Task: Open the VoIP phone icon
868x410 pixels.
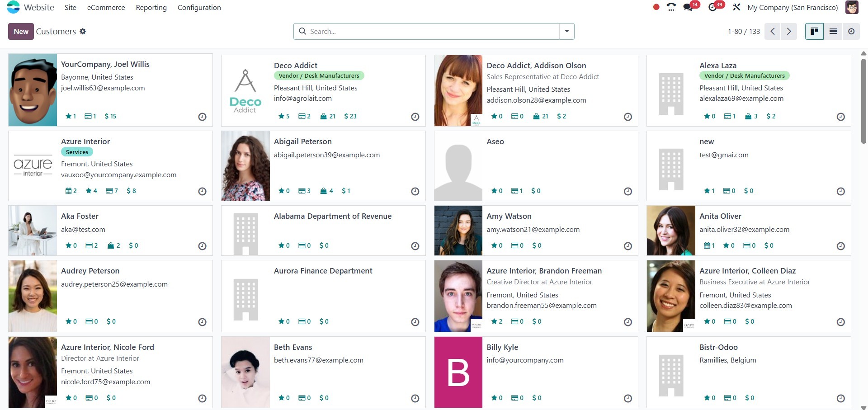Action: [x=671, y=7]
